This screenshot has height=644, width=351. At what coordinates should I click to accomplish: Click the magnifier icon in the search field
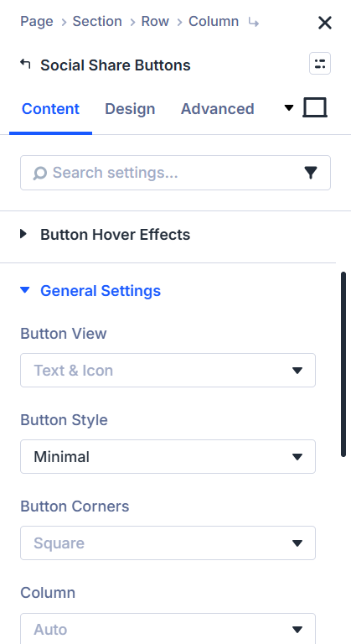point(40,173)
